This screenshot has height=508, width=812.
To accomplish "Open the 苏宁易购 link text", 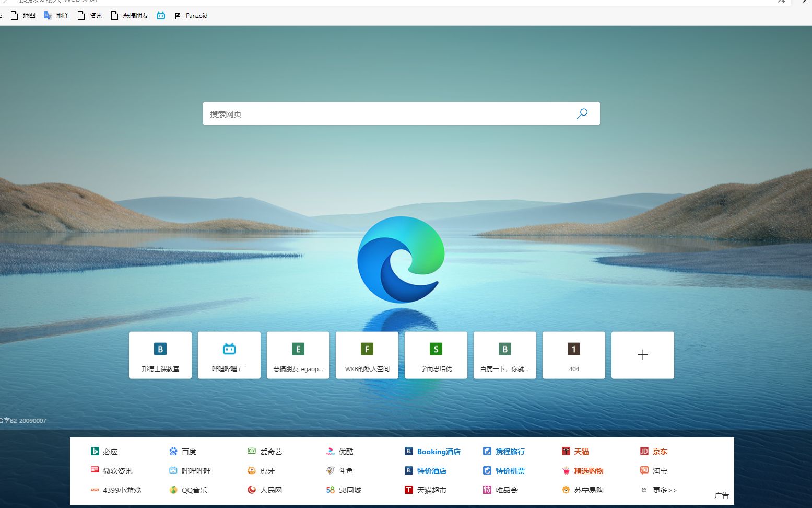I will tap(589, 490).
